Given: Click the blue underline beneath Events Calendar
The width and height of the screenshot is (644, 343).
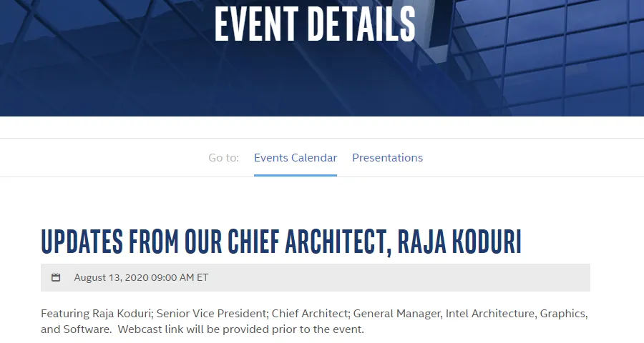Looking at the screenshot, I should (296, 175).
